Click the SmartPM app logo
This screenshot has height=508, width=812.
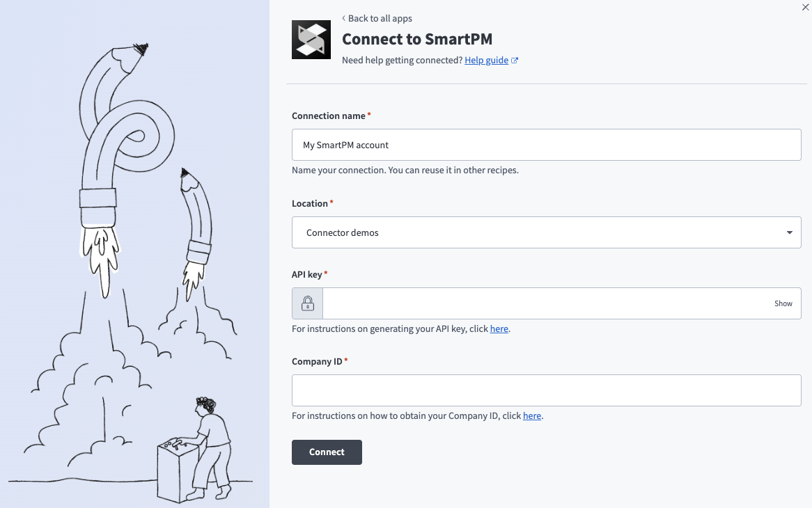tap(311, 40)
